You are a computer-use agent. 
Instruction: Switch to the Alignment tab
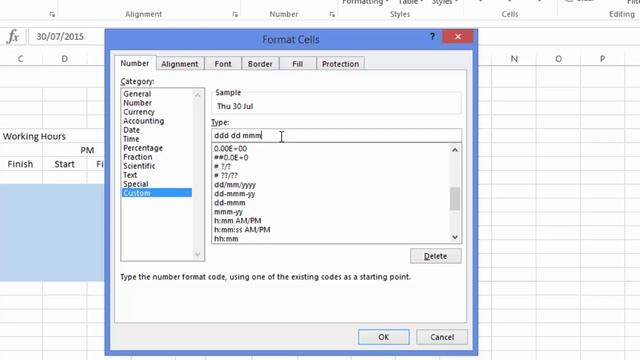coord(180,64)
